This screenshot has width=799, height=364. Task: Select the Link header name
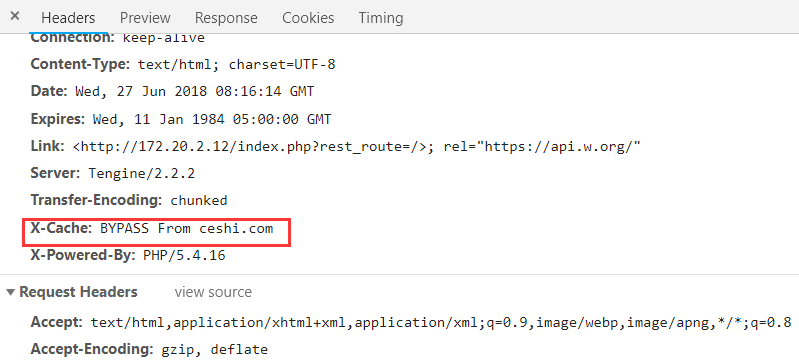(x=48, y=146)
